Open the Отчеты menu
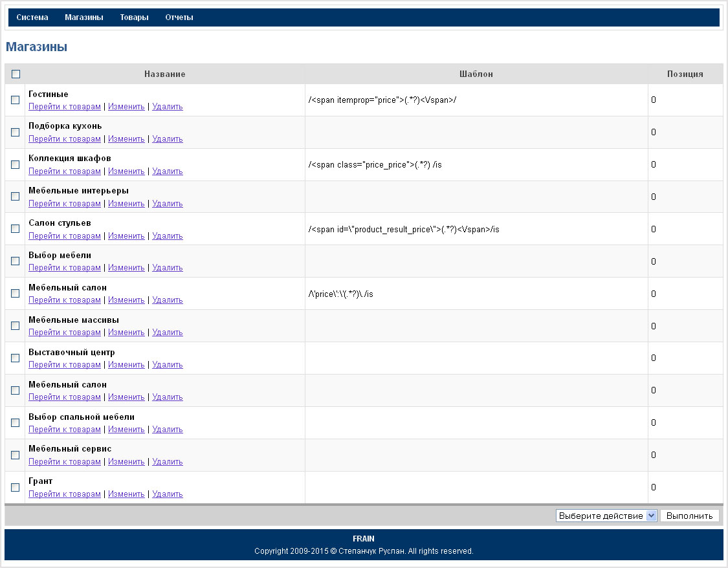Screen dimensions: 728x568 (179, 17)
